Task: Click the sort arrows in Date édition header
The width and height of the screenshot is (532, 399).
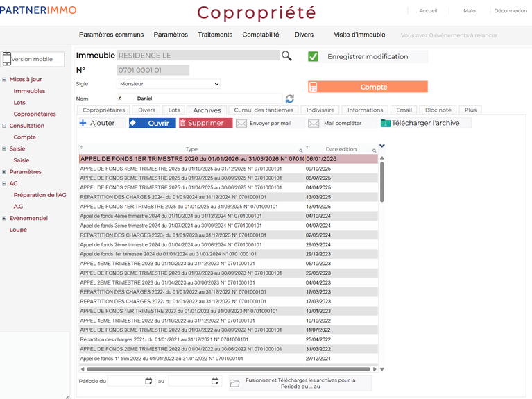Action: [307, 147]
